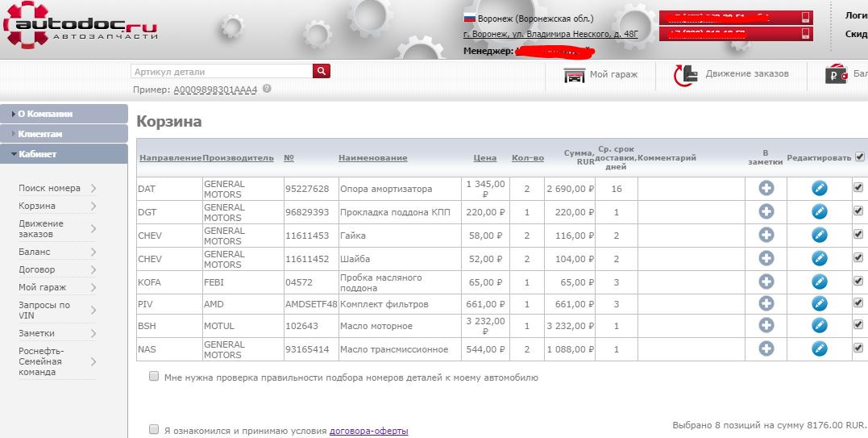868x438 pixels.
Task: Open Баланс sidebar item
Action: (x=57, y=252)
